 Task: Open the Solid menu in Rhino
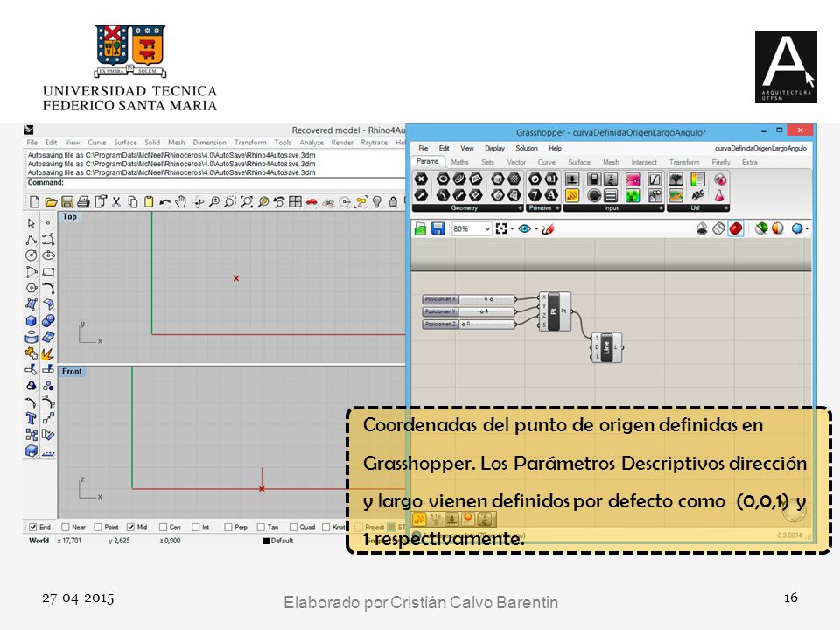pos(152,143)
